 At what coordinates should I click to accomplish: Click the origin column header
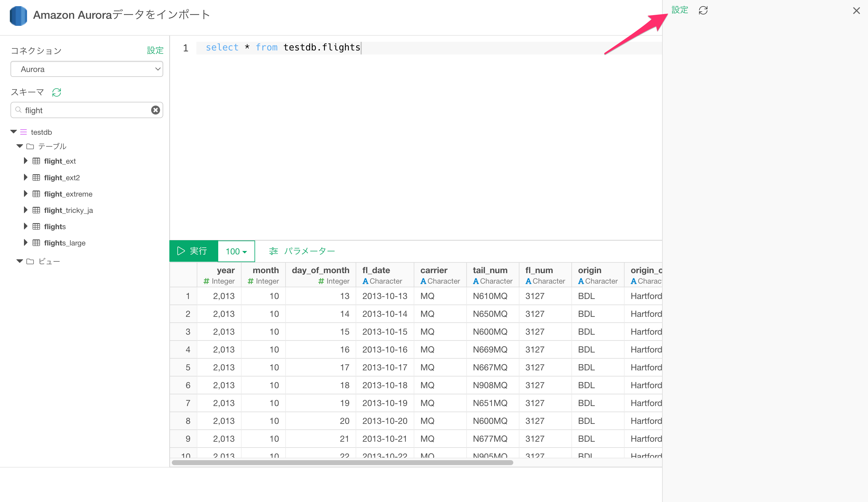click(x=598, y=275)
